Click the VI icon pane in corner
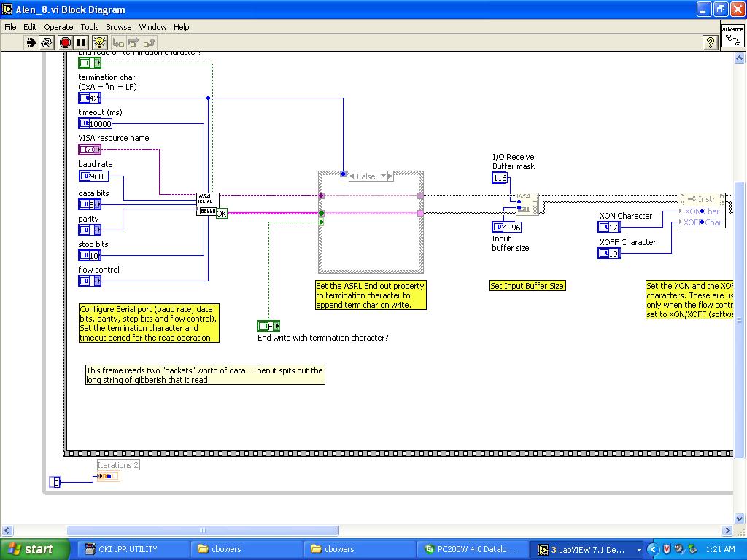The width and height of the screenshot is (747, 560). pyautogui.click(x=732, y=36)
